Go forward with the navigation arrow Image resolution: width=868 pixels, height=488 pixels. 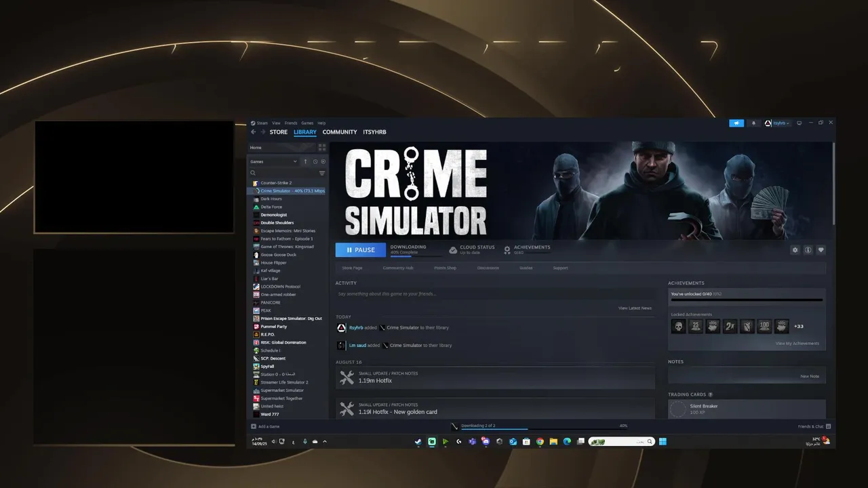[262, 132]
